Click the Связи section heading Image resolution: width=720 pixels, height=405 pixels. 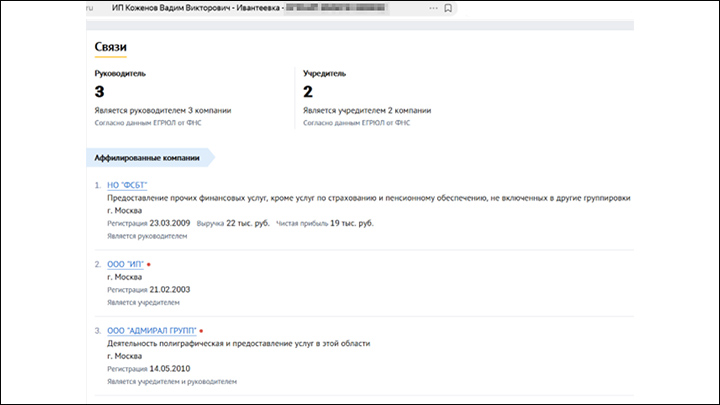[x=110, y=48]
